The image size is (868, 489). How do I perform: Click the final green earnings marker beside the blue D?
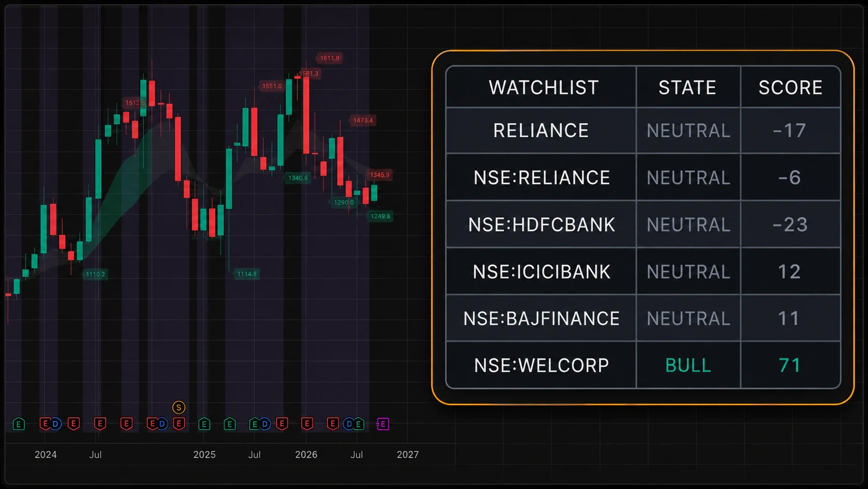point(358,424)
